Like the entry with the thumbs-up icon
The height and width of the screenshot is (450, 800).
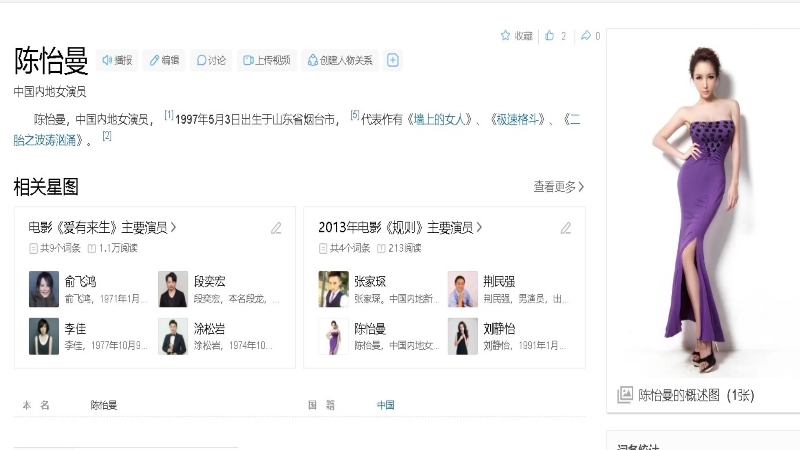click(x=550, y=36)
